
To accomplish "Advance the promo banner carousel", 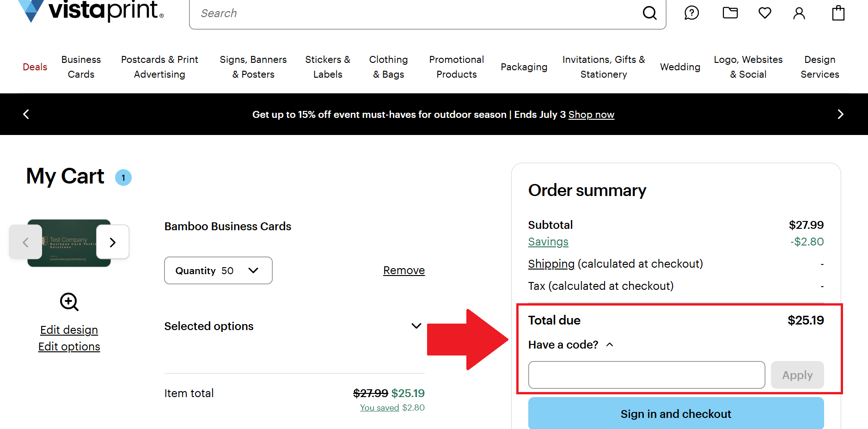I will (841, 114).
